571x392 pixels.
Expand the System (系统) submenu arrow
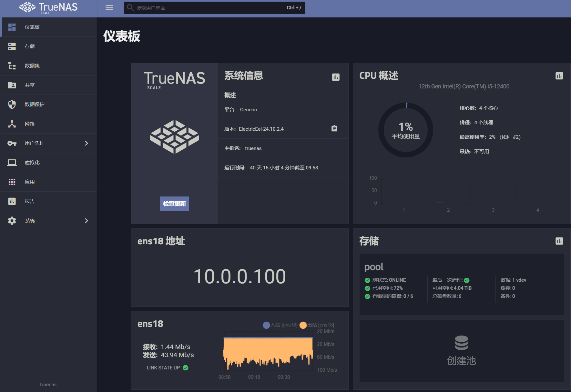point(86,221)
